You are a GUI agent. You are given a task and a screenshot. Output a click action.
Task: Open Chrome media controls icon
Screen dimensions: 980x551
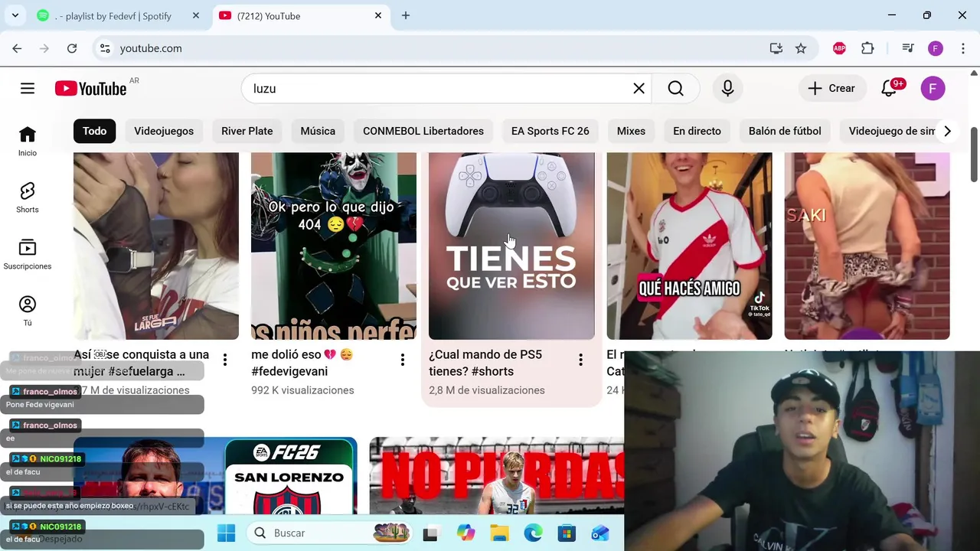tap(908, 48)
